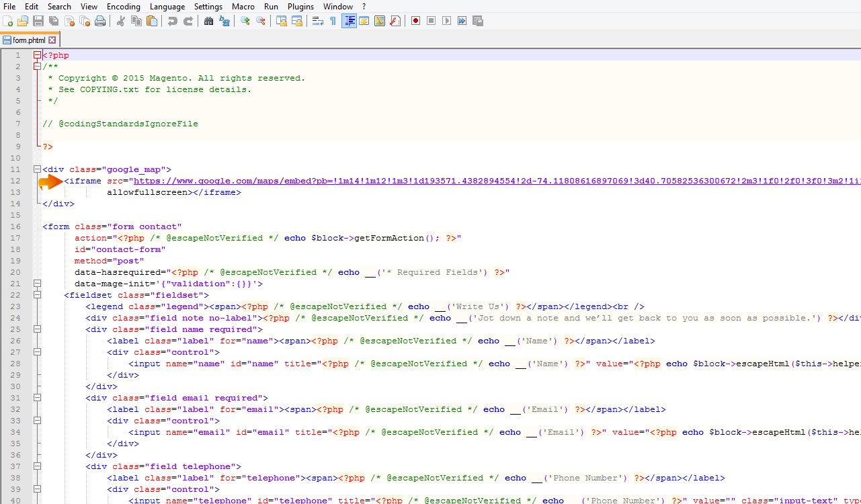Image resolution: width=861 pixels, height=504 pixels.
Task: Save the current file using Save icon
Action: pyautogui.click(x=38, y=21)
